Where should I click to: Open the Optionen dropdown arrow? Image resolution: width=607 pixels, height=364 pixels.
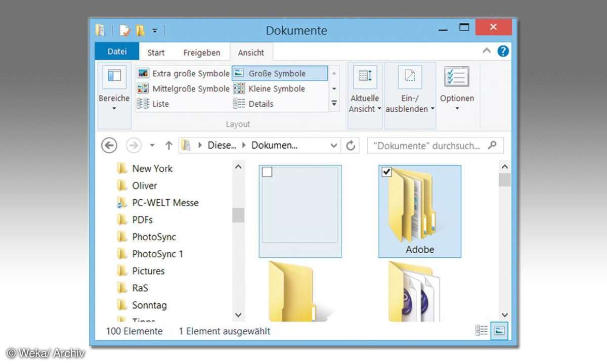tap(457, 108)
